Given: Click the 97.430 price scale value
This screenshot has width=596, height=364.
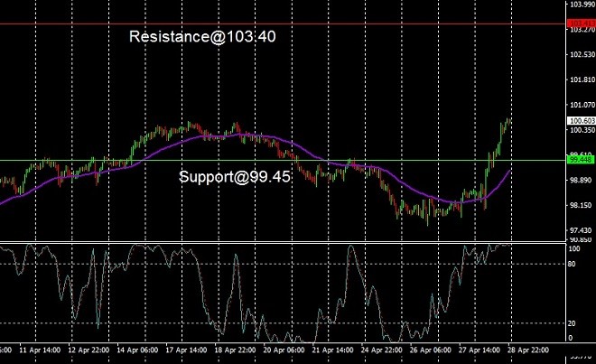Looking at the screenshot, I should click(582, 230).
